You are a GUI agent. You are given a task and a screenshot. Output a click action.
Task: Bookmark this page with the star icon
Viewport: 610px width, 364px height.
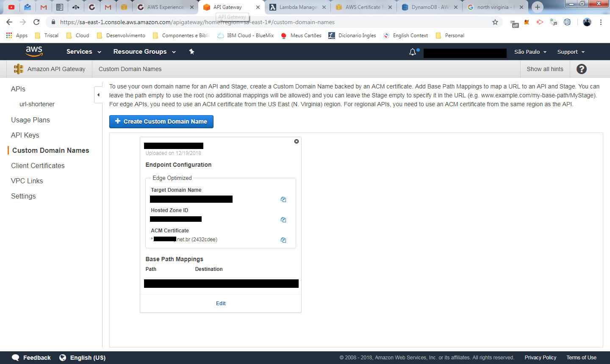click(x=495, y=22)
